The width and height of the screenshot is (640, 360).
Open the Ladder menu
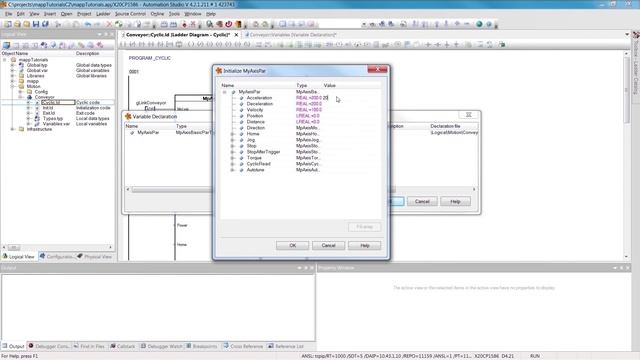tap(103, 14)
